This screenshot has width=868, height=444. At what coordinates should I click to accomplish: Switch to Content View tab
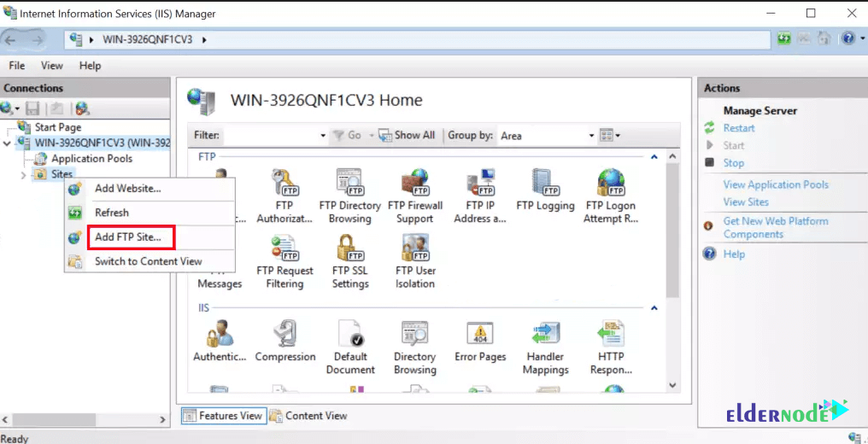pos(309,416)
